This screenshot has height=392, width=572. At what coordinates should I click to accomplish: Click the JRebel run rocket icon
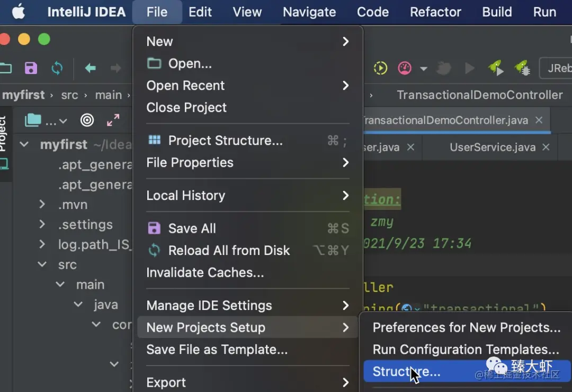click(496, 68)
